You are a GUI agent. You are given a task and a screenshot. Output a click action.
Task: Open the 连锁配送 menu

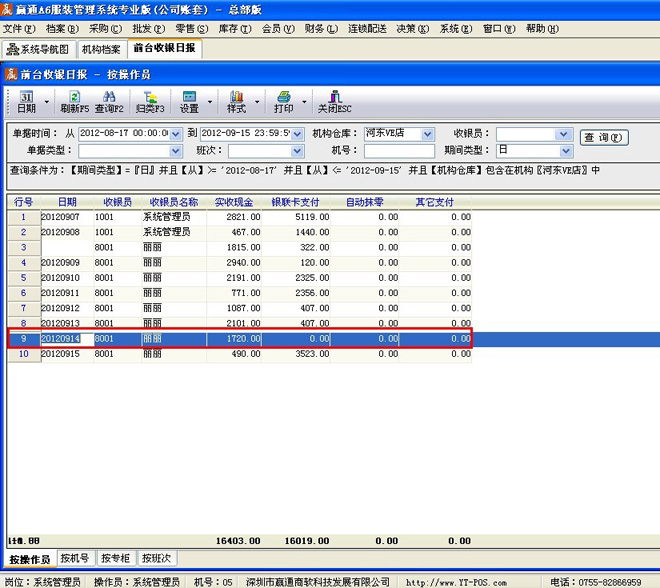tap(367, 29)
